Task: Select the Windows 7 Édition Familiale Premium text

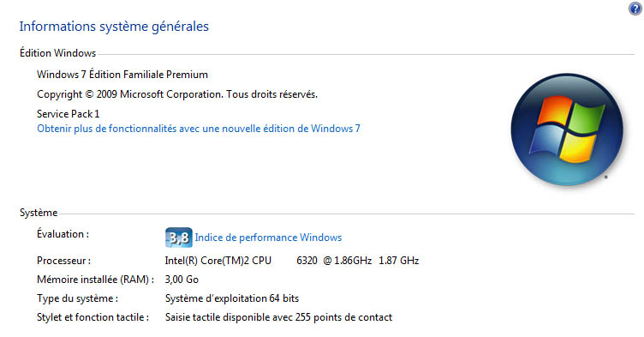Action: pyautogui.click(x=122, y=75)
